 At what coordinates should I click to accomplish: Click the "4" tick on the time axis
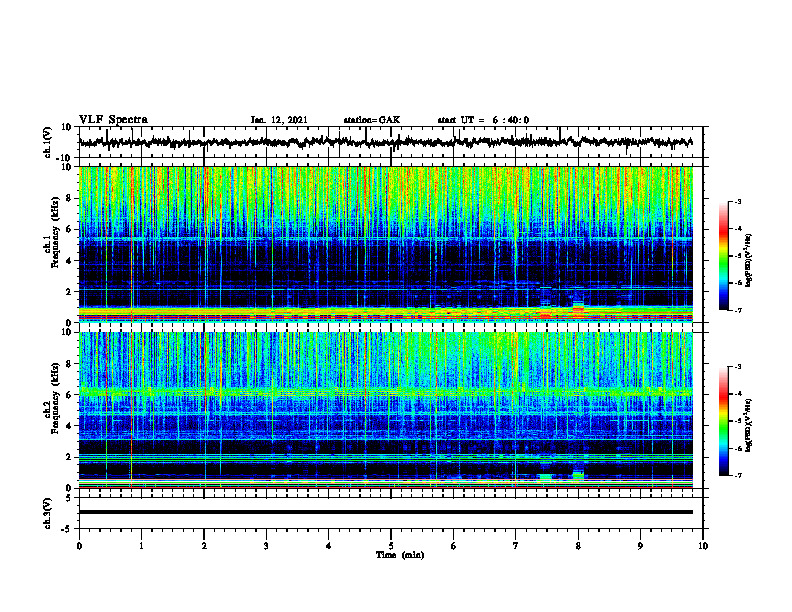click(329, 546)
